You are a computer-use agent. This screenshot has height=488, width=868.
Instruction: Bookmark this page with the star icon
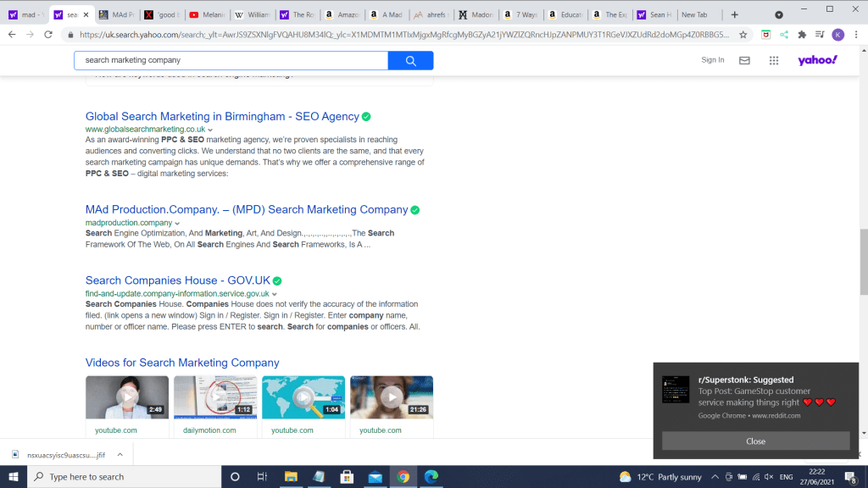coord(743,35)
